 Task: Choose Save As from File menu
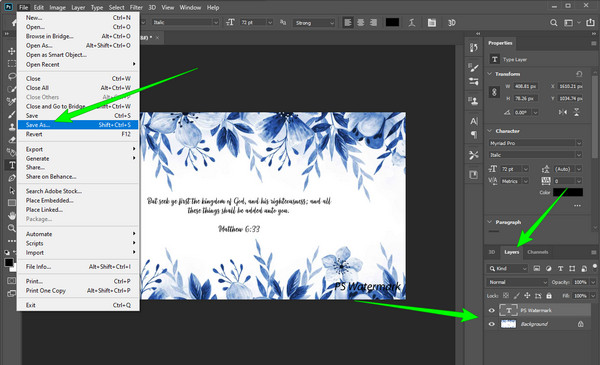pos(78,125)
